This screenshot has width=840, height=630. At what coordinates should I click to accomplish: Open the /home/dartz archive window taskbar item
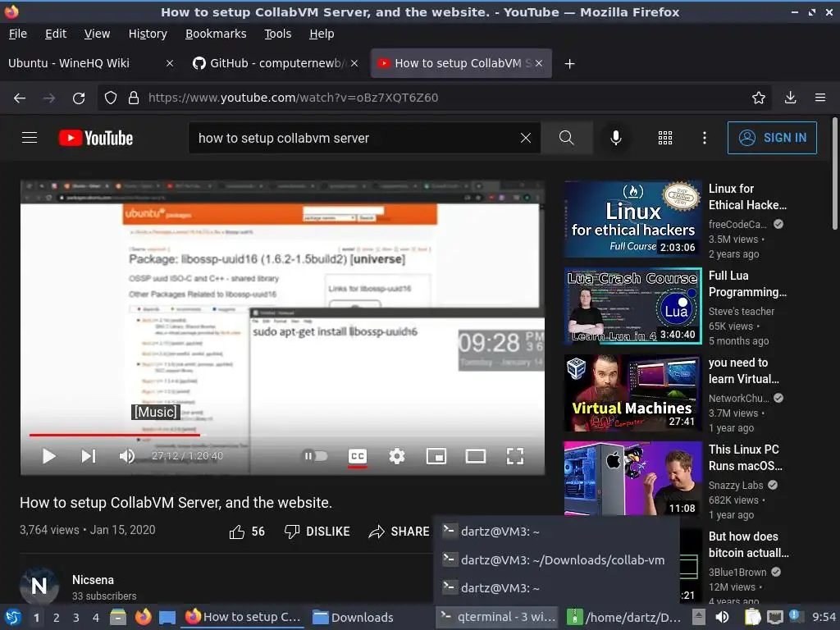pos(624,618)
